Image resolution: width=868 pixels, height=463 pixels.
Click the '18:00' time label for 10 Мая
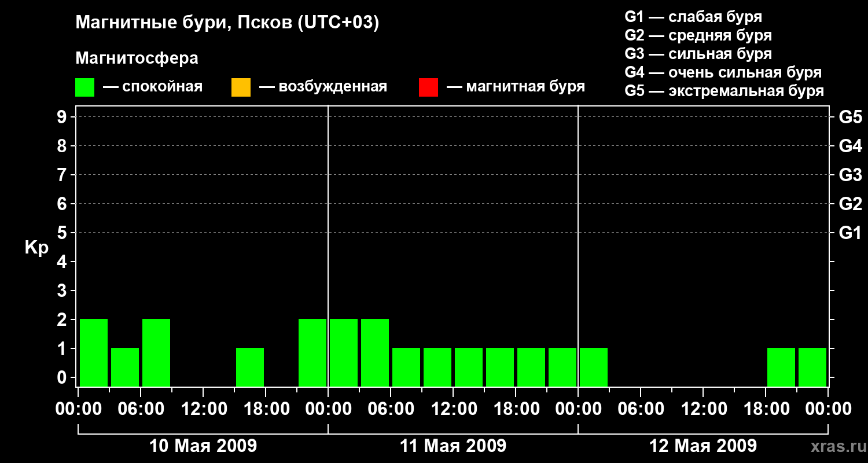[266, 409]
